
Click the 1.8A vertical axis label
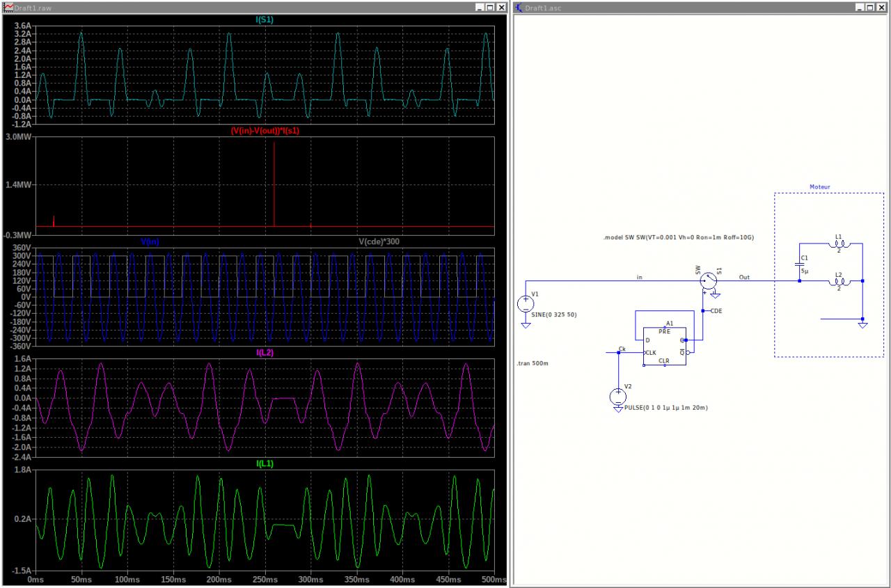coord(23,470)
